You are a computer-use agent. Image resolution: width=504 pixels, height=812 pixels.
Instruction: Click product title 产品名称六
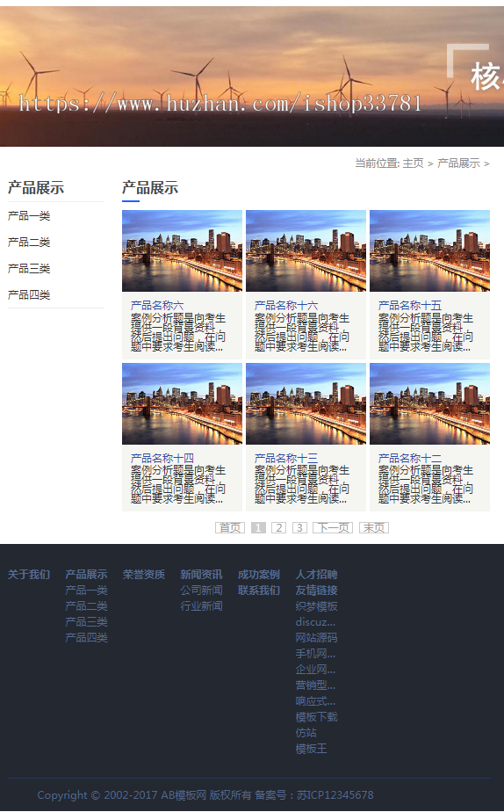[157, 306]
